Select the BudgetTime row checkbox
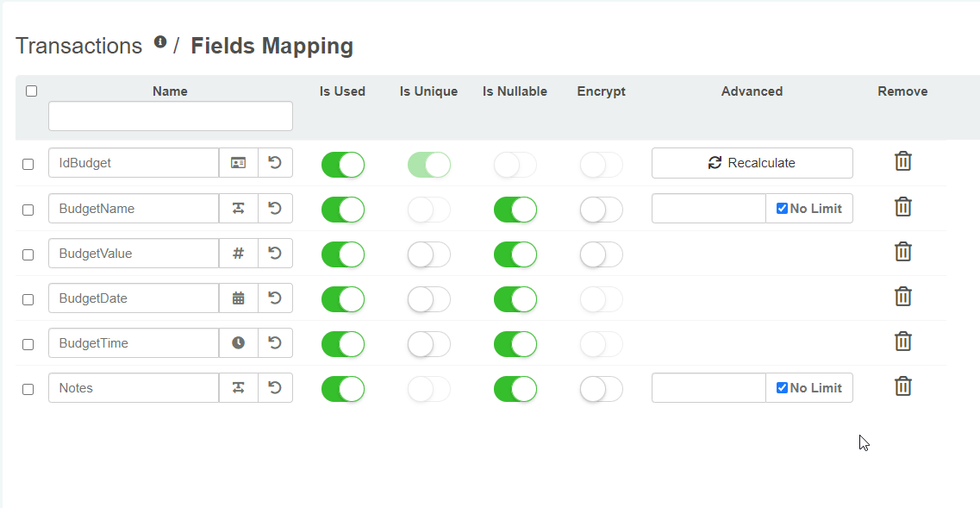Image resolution: width=980 pixels, height=508 pixels. (x=28, y=344)
